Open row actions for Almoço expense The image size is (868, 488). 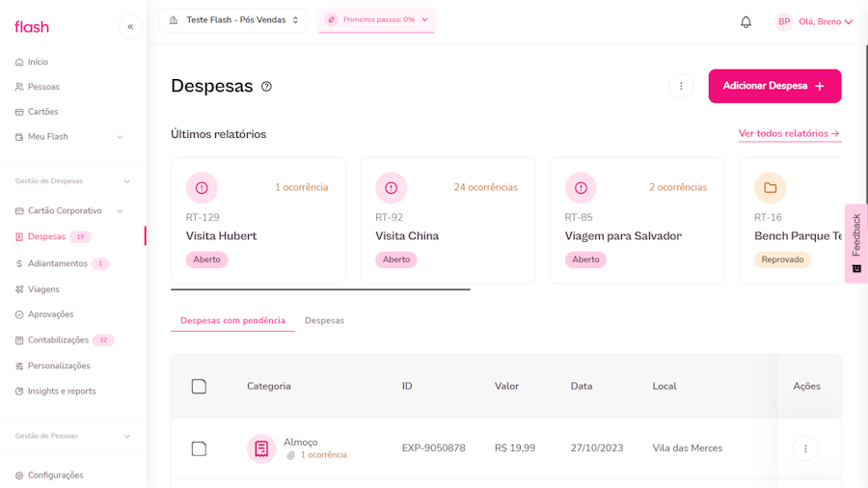(x=805, y=448)
